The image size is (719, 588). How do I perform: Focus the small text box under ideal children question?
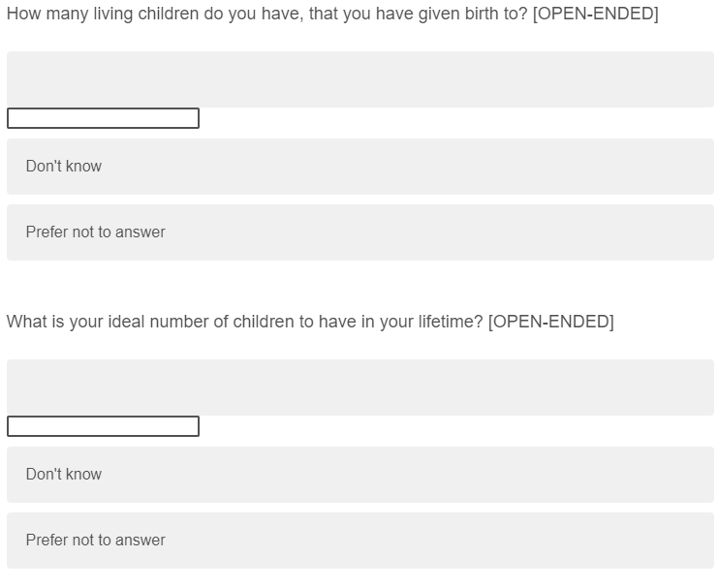coord(103,426)
